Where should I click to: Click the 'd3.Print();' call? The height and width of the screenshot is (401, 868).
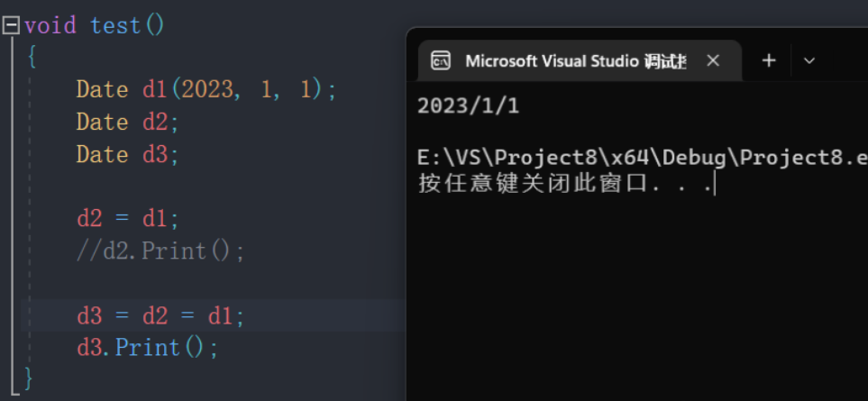tap(147, 347)
